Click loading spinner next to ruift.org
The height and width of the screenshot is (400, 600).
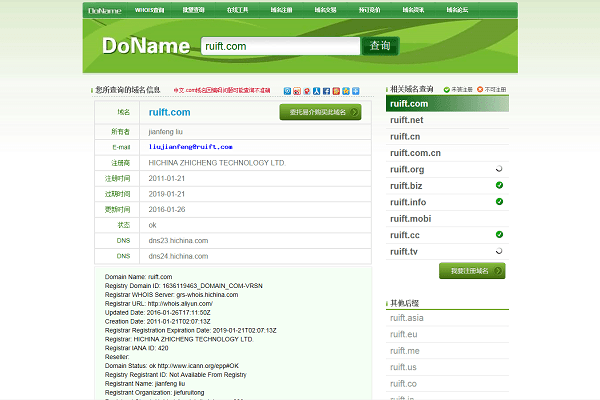(499, 169)
